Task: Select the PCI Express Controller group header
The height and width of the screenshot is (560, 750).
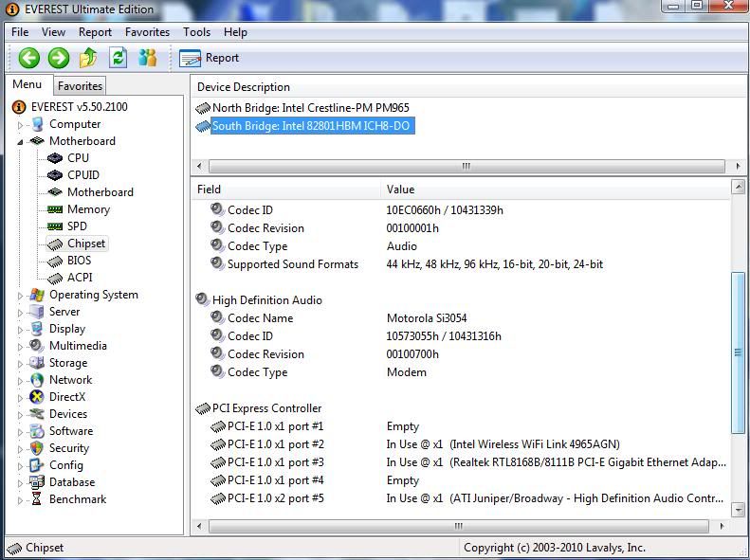Action: coord(259,408)
